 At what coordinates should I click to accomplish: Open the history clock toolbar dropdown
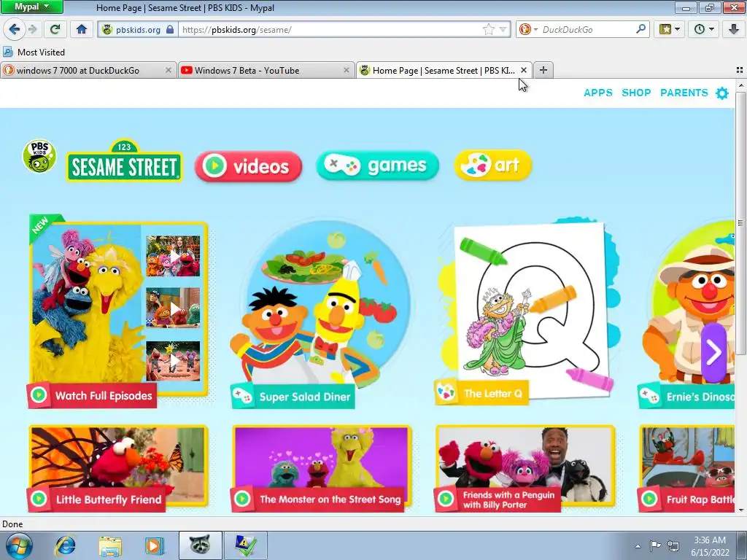tap(704, 29)
